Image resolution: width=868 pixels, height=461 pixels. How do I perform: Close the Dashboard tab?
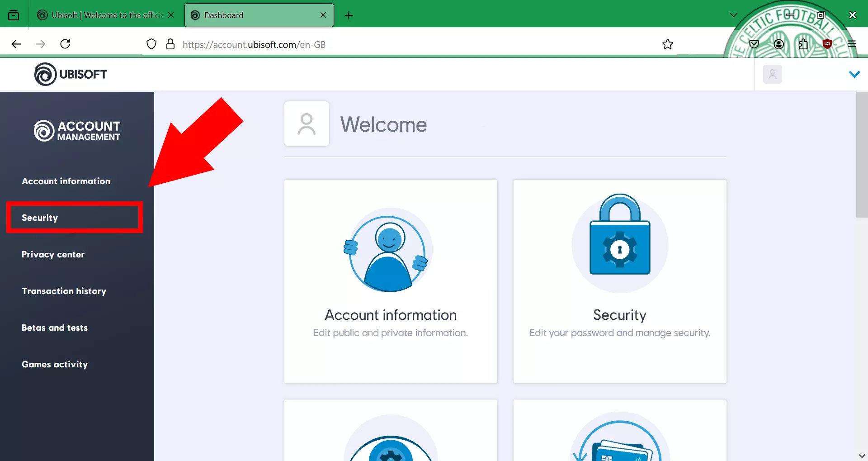[x=323, y=15]
